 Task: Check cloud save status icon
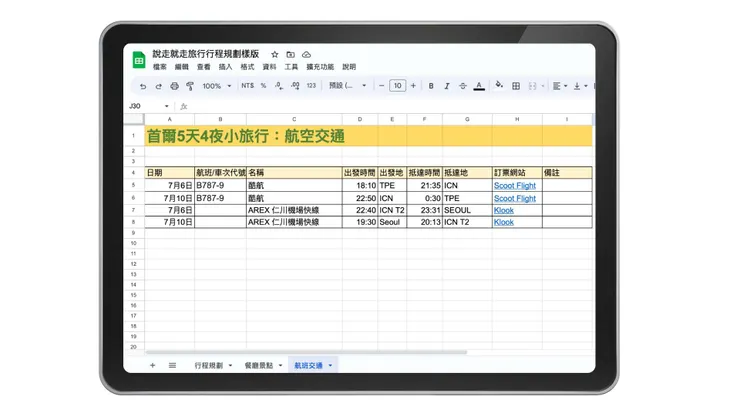pyautogui.click(x=306, y=54)
